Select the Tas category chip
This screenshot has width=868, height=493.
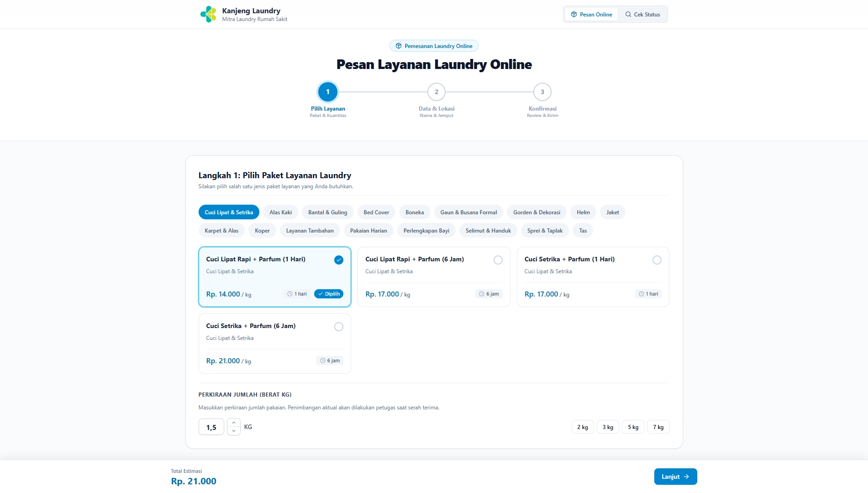point(583,230)
